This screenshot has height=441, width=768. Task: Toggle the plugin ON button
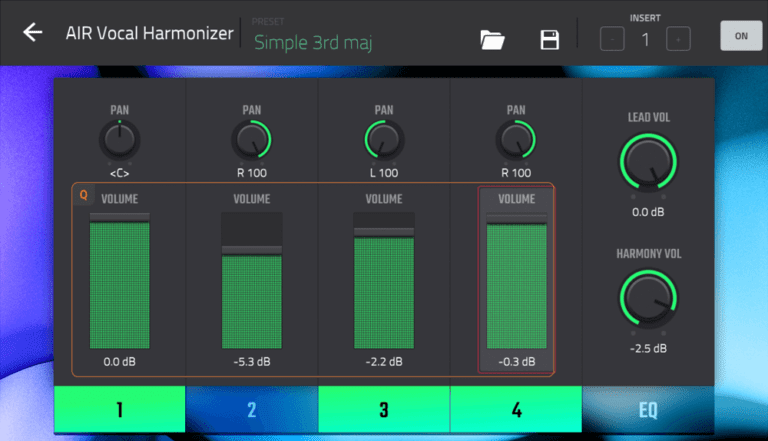(740, 35)
